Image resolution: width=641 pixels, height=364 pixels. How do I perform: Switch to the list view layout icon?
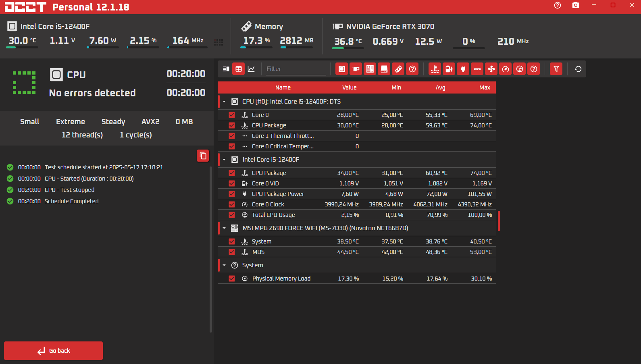pos(226,69)
